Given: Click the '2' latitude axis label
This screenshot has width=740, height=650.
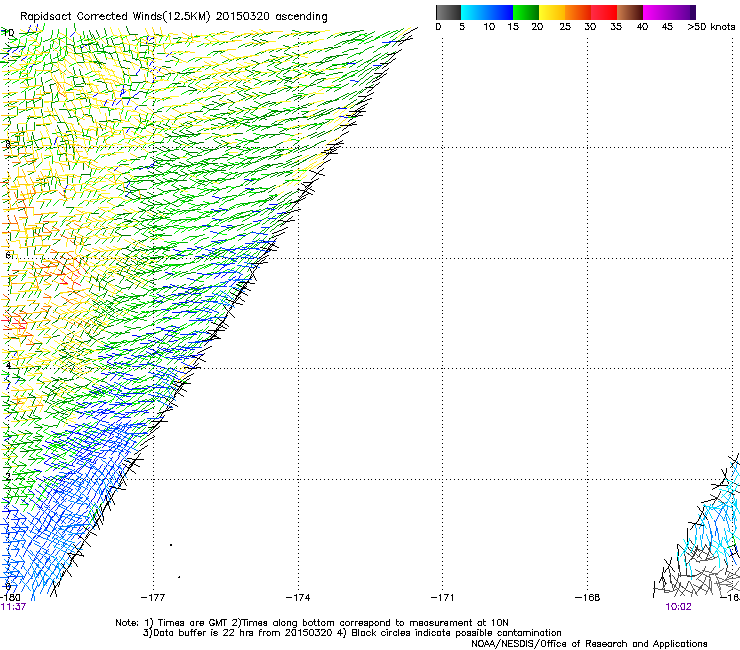Looking at the screenshot, I should 8,477.
